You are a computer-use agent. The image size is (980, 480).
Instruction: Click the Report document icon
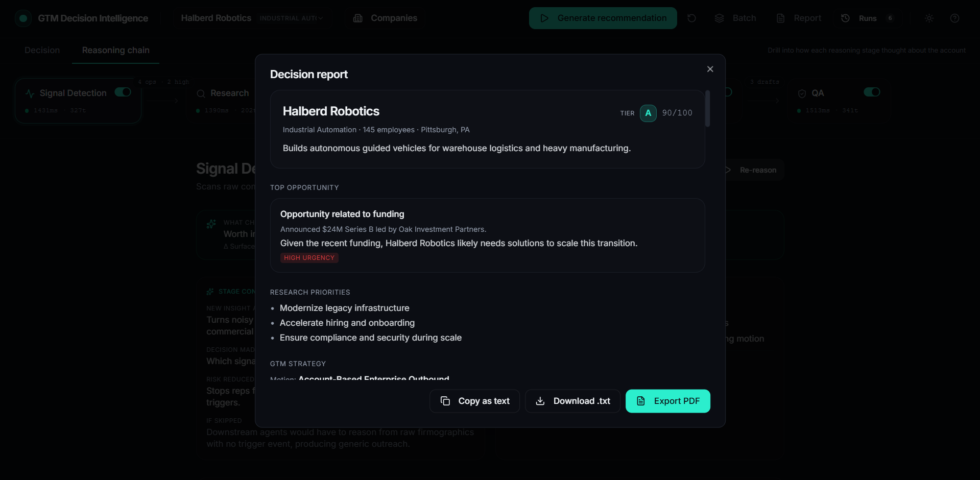[x=780, y=18]
